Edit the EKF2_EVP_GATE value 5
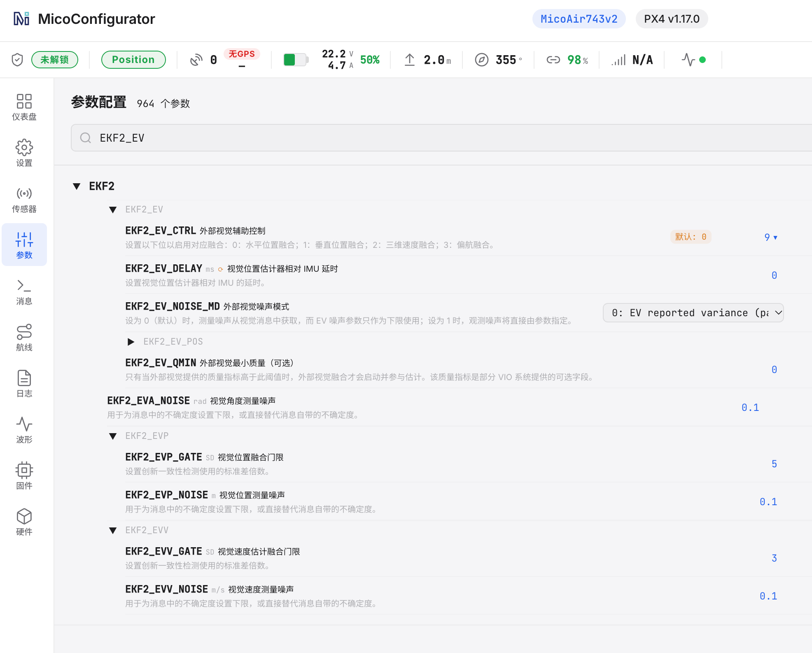The image size is (812, 653). tap(774, 464)
